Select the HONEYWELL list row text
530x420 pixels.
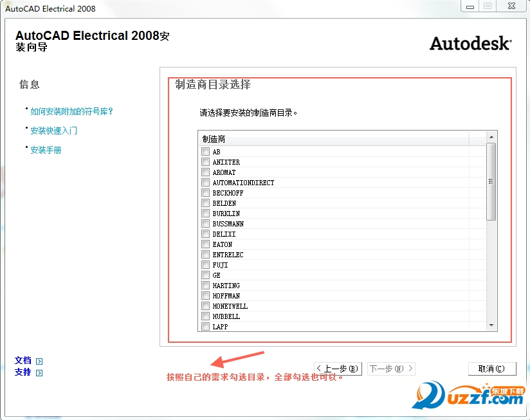(230, 306)
